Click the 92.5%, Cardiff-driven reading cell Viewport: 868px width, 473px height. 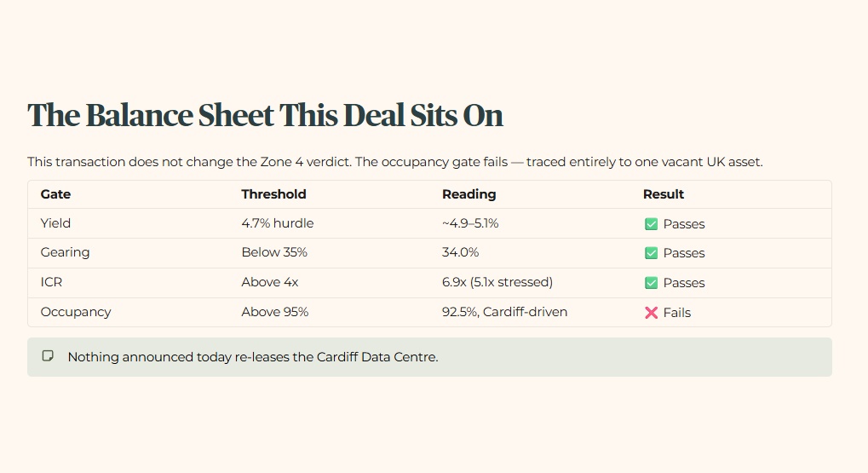505,312
